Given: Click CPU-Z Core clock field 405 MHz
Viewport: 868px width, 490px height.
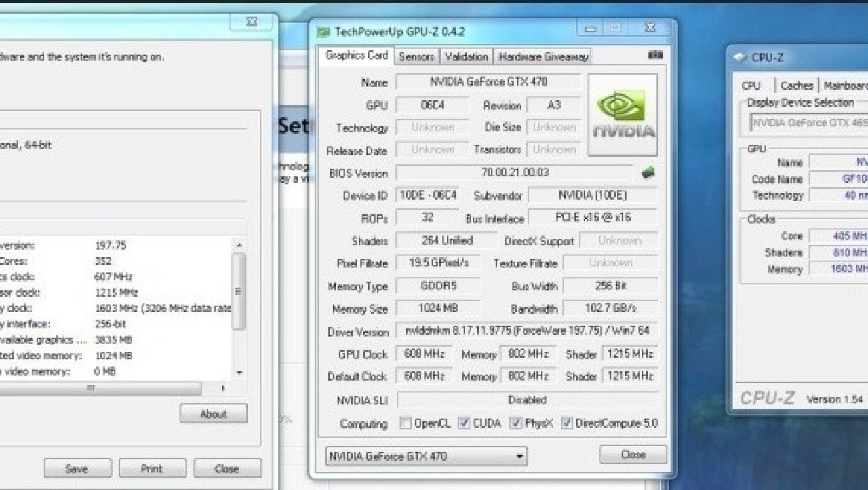Looking at the screenshot, I should pos(839,236).
